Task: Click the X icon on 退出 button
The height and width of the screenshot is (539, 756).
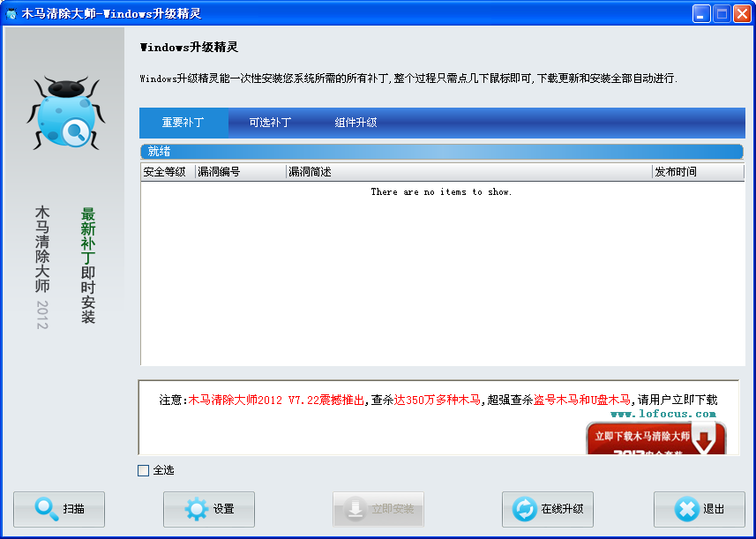Action: pyautogui.click(x=686, y=509)
